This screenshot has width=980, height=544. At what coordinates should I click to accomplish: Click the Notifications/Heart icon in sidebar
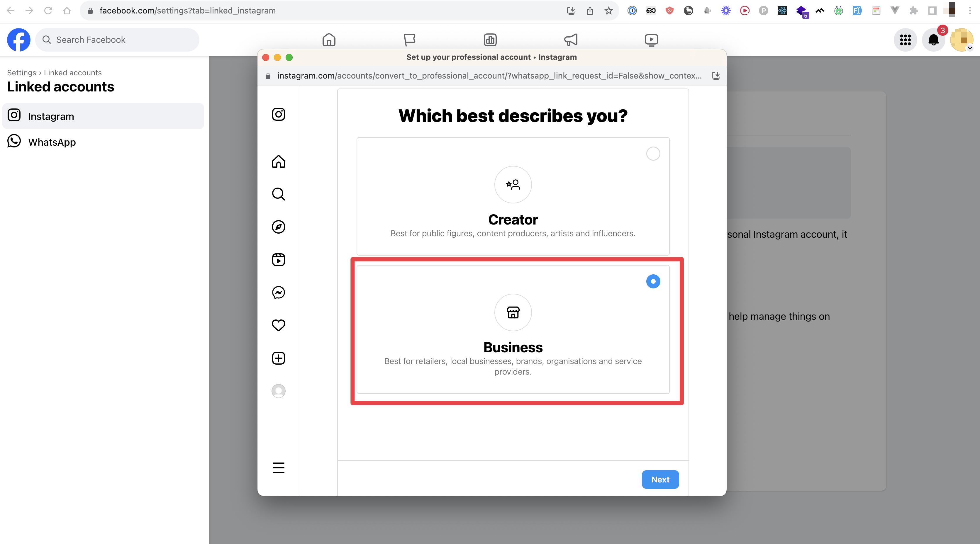tap(279, 325)
